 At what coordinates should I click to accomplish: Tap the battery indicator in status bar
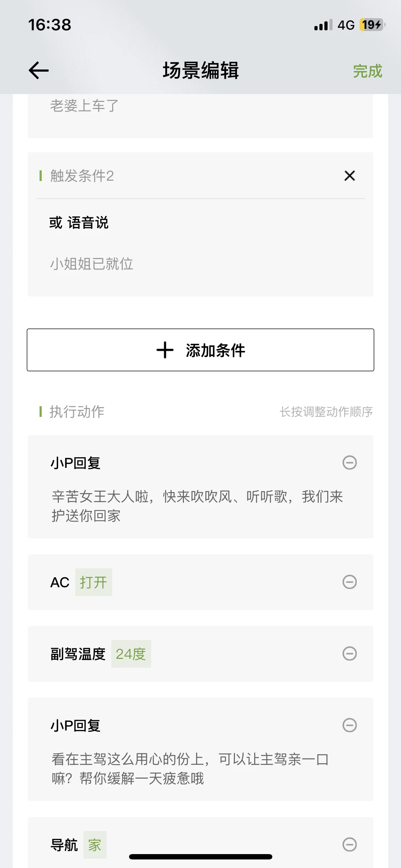(372, 25)
